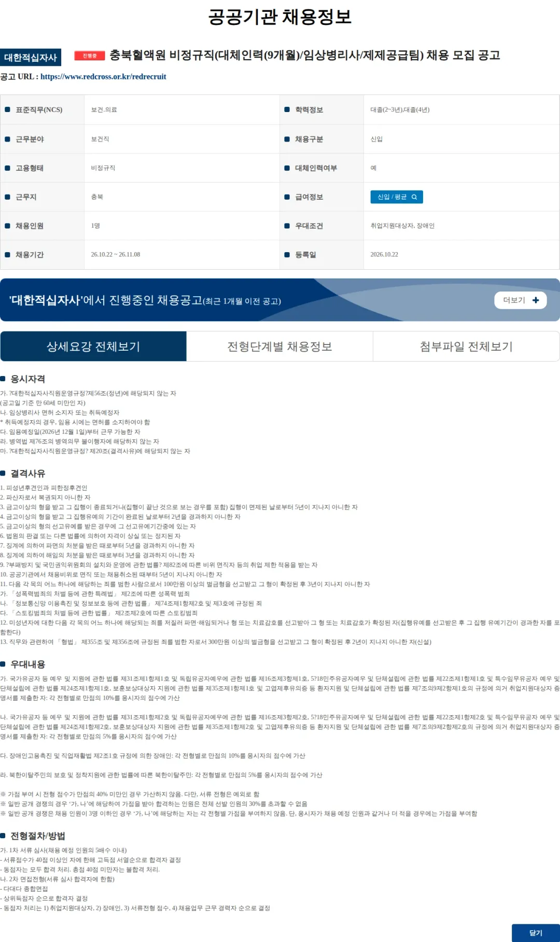Screen dimensions: 560x942
Task: Click the 고용형태 label
Action: click(x=30, y=168)
